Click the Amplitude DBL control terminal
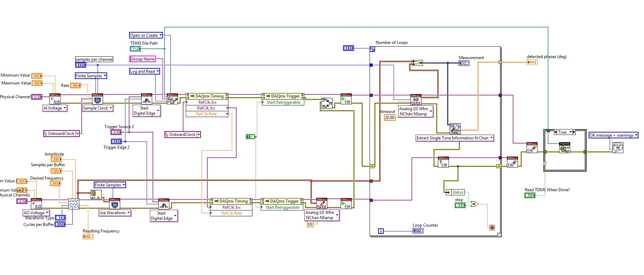This screenshot has width=644, height=275. click(x=57, y=159)
